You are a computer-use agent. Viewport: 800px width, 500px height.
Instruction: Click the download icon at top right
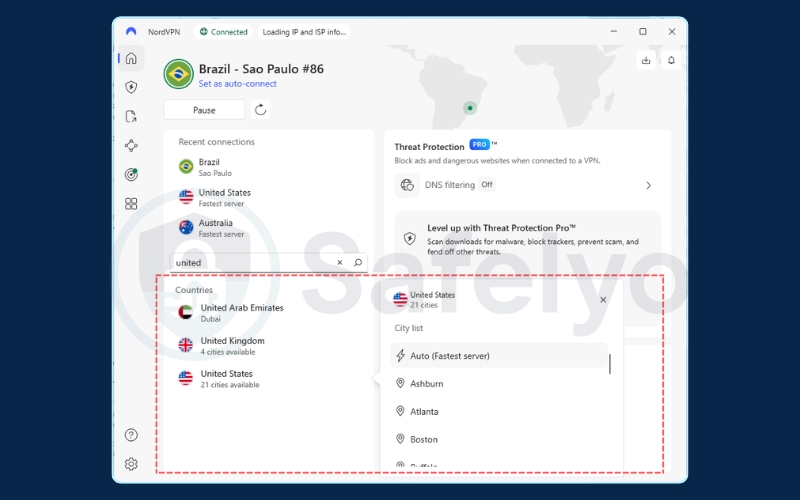(x=646, y=60)
